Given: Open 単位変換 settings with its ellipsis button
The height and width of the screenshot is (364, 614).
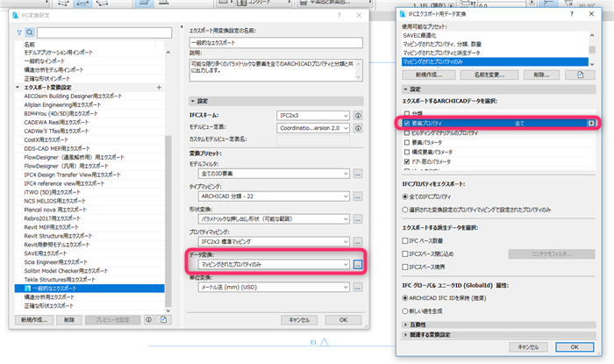Looking at the screenshot, I should tap(358, 288).
